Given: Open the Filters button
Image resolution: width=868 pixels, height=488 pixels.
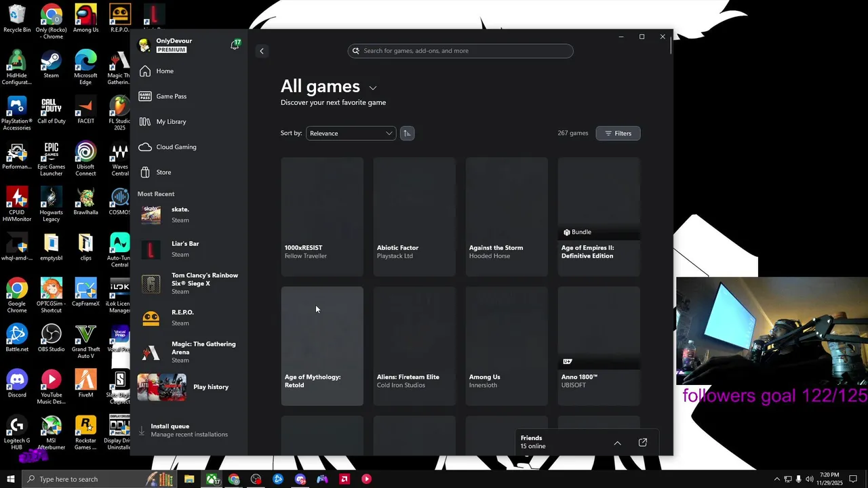Looking at the screenshot, I should [618, 134].
